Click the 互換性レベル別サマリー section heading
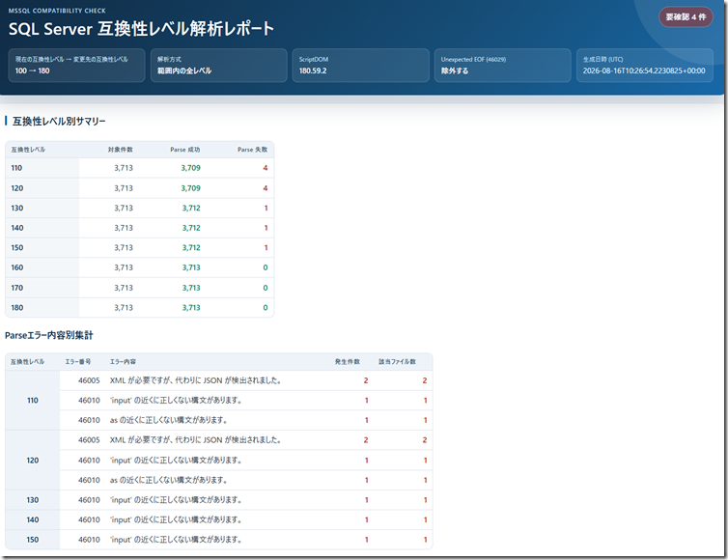The height and width of the screenshot is (560, 728). coord(59,122)
